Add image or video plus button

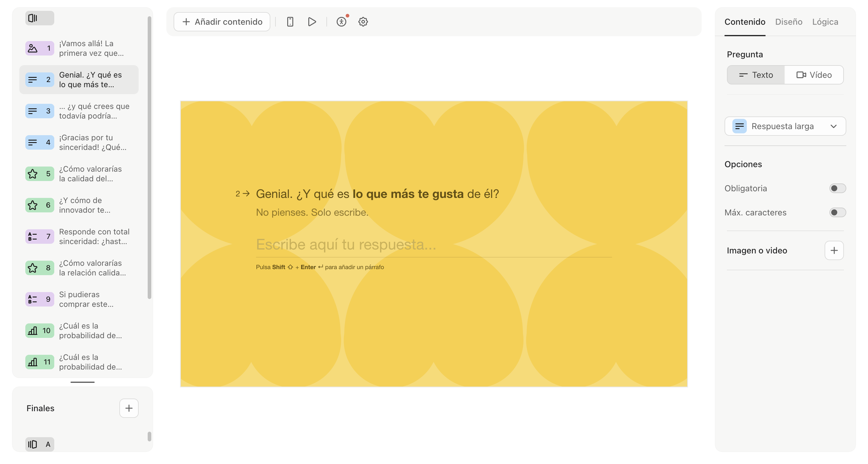[x=834, y=250]
